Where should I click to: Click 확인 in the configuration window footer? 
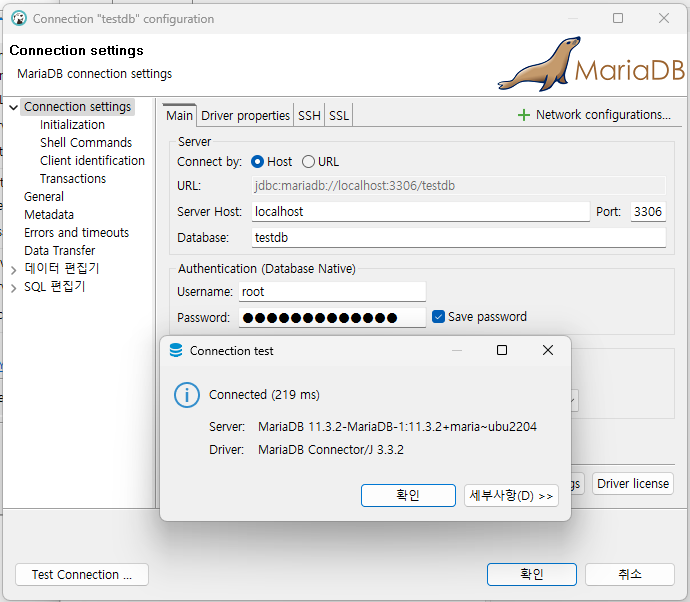coord(532,574)
